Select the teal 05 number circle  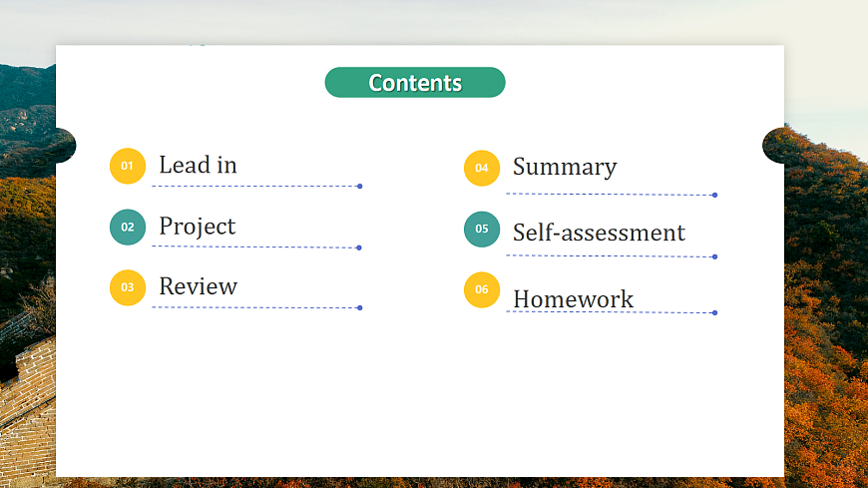click(x=482, y=230)
